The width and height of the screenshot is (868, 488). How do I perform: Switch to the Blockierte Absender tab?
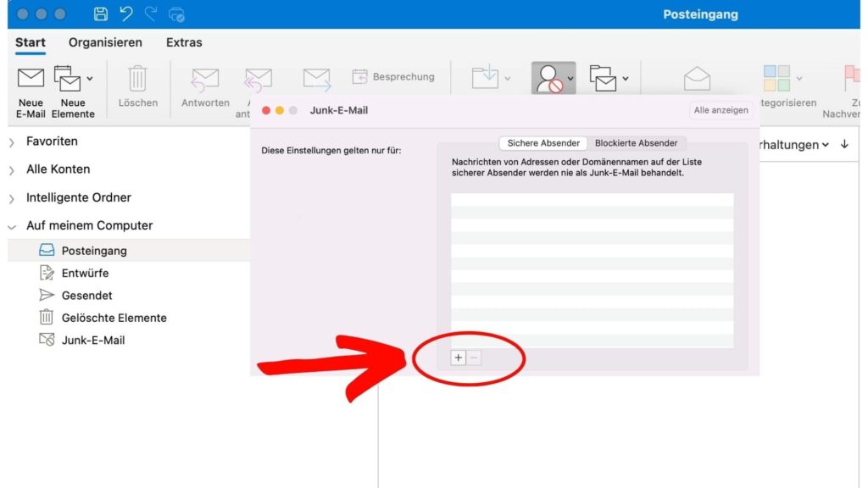[636, 143]
